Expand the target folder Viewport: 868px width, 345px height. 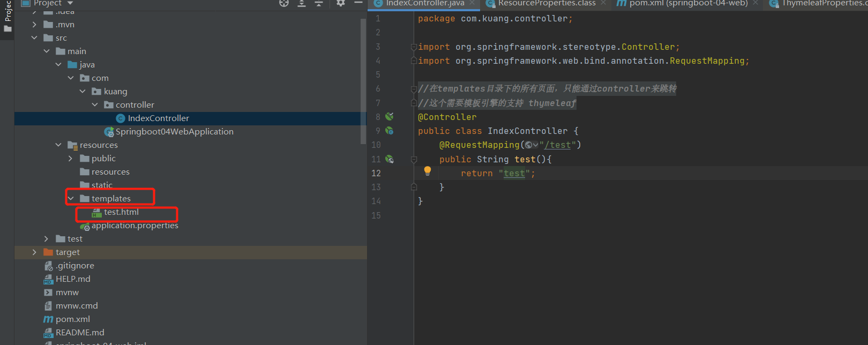pyautogui.click(x=35, y=252)
